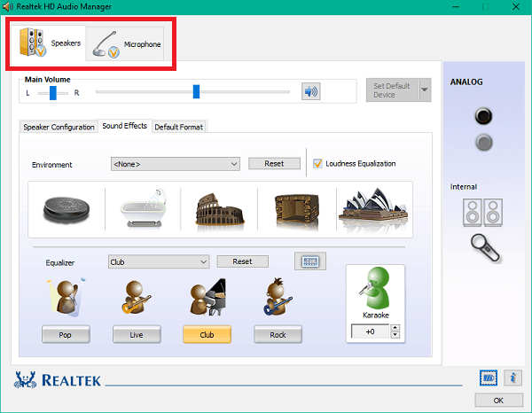
Task: Open the Equalizer preset dropdown
Action: click(x=159, y=262)
